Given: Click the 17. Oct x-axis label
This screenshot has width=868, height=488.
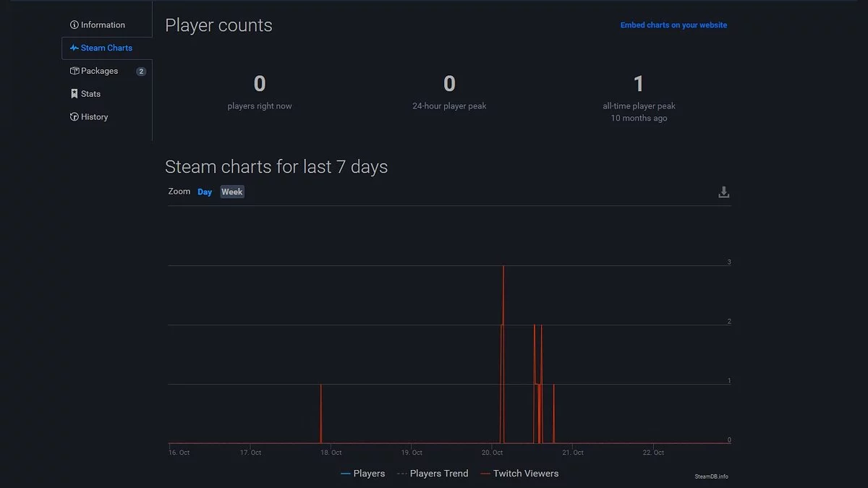Looking at the screenshot, I should point(250,453).
